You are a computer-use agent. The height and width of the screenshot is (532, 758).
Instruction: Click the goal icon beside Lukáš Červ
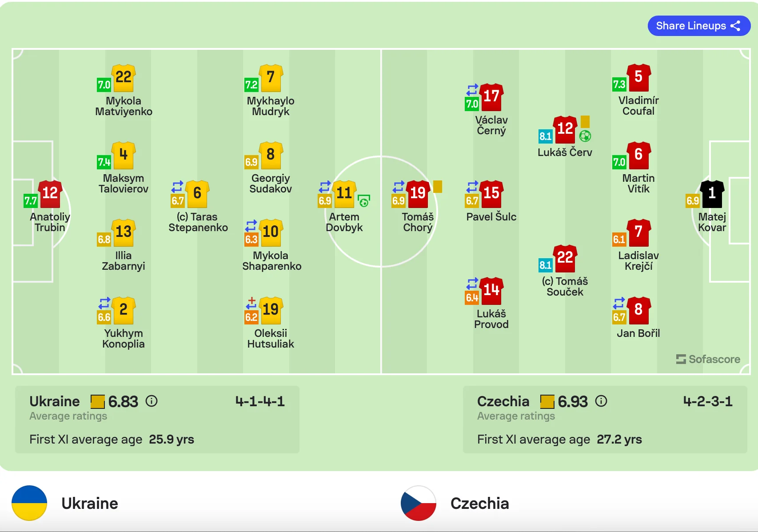585,136
